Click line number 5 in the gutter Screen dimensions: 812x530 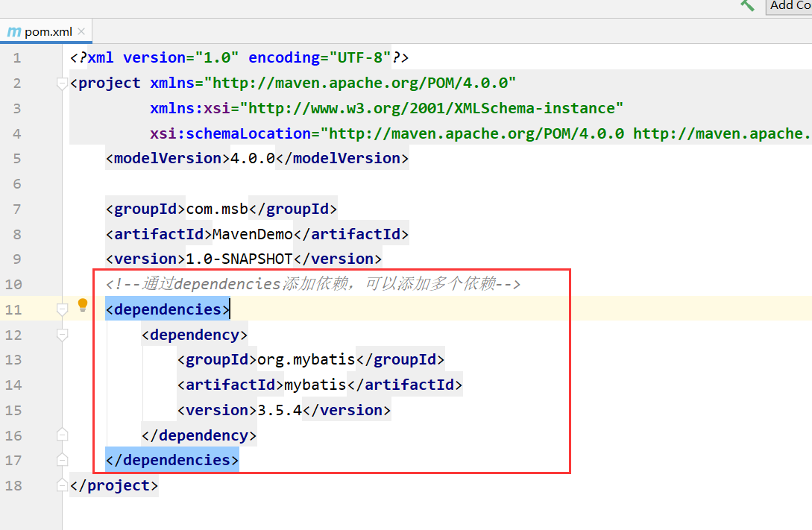coord(17,158)
